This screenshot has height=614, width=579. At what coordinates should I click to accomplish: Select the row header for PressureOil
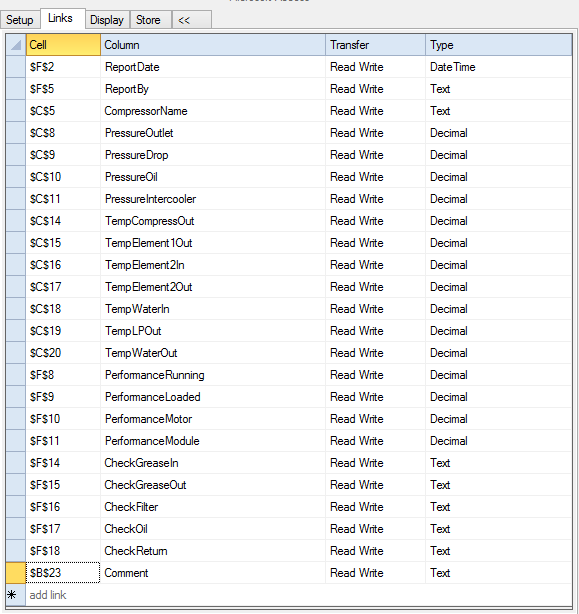[16, 177]
